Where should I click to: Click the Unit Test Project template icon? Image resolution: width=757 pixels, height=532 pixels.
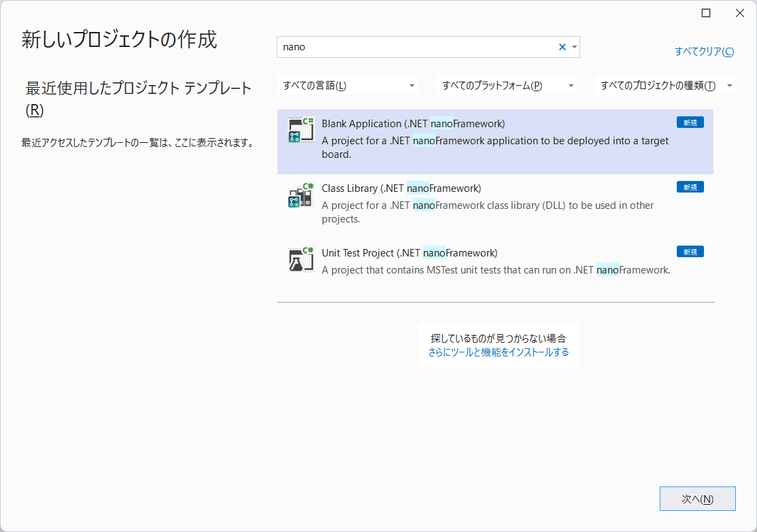(301, 260)
